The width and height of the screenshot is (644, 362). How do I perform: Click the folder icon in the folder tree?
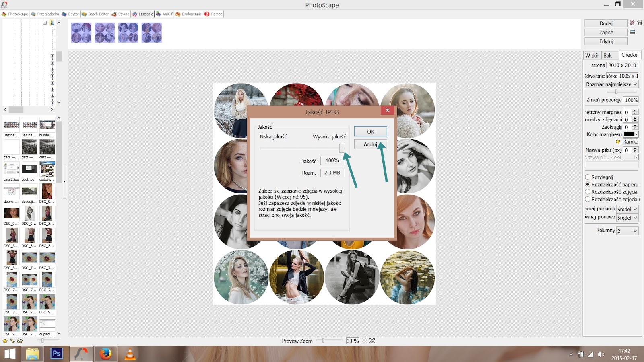pyautogui.click(x=52, y=23)
